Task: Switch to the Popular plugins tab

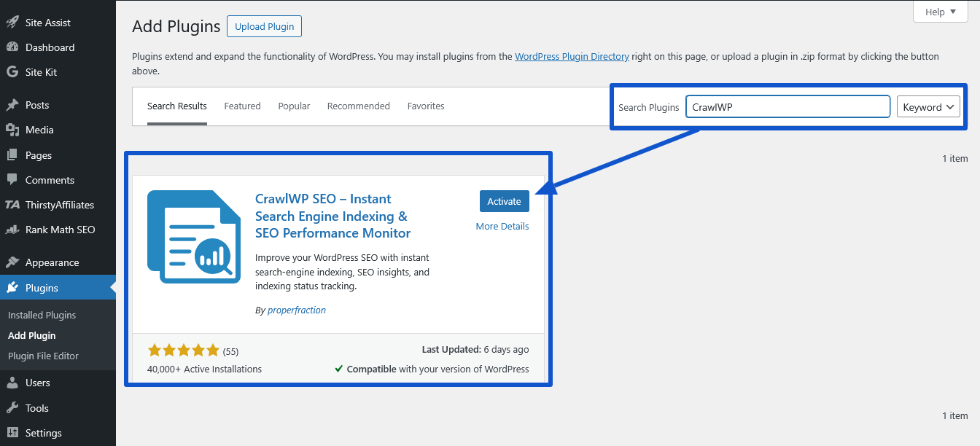Action: pos(294,106)
